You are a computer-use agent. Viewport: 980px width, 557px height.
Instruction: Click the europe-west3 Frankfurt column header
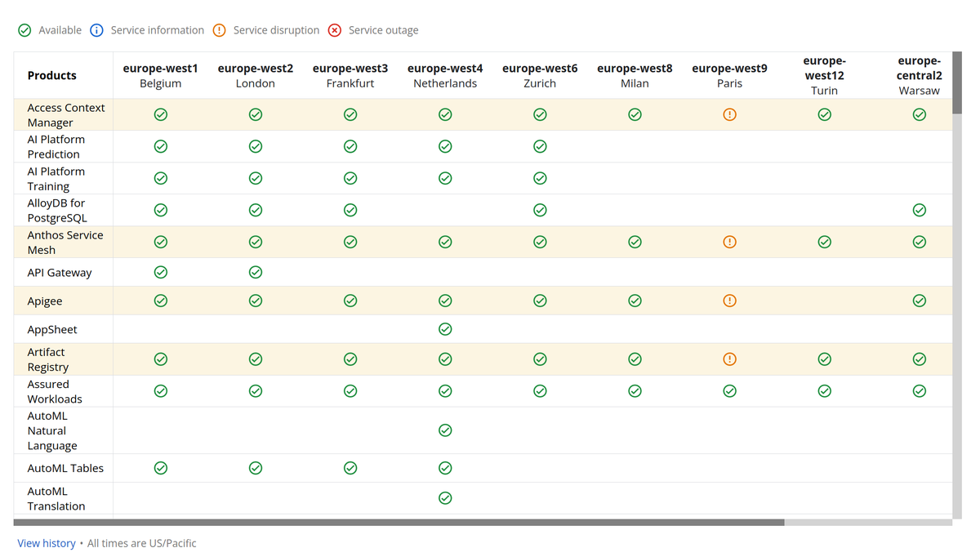point(350,76)
